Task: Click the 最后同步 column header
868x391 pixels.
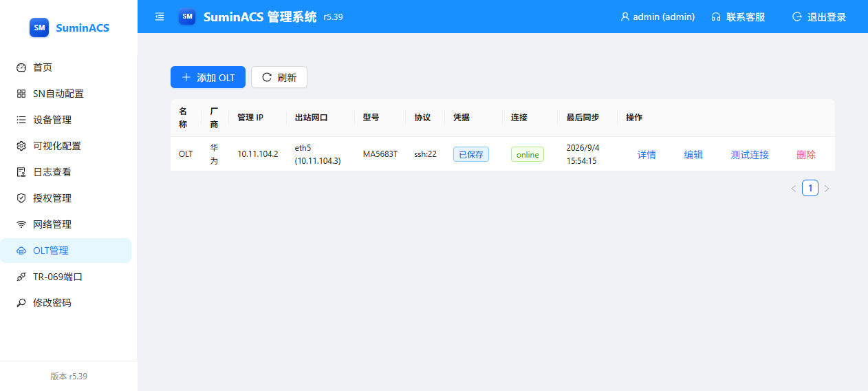Action: click(x=583, y=118)
